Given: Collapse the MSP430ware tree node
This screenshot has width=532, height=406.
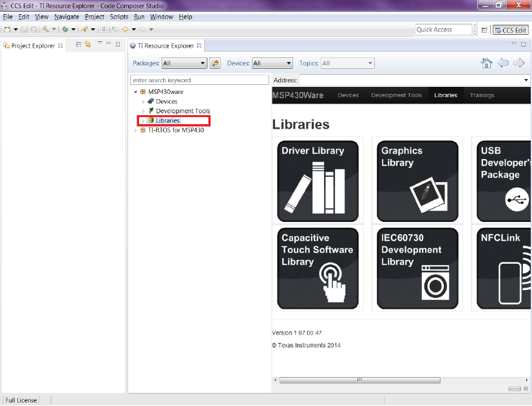Looking at the screenshot, I should tap(135, 92).
